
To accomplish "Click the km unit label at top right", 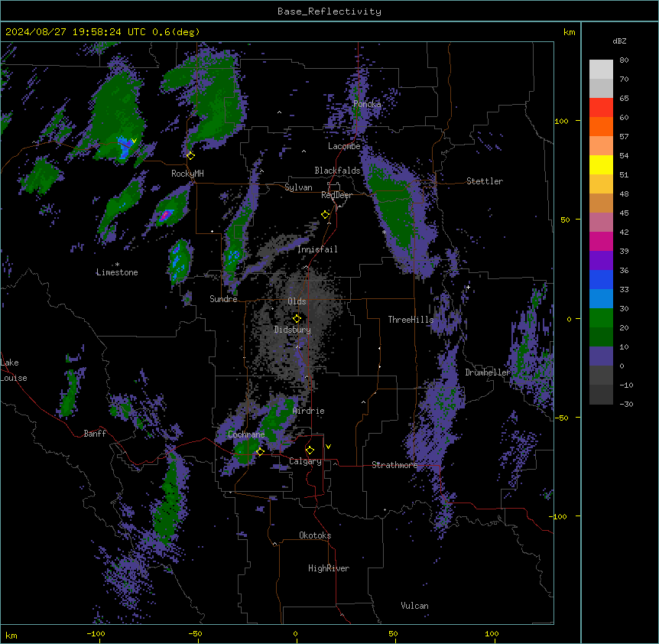I will click(570, 32).
